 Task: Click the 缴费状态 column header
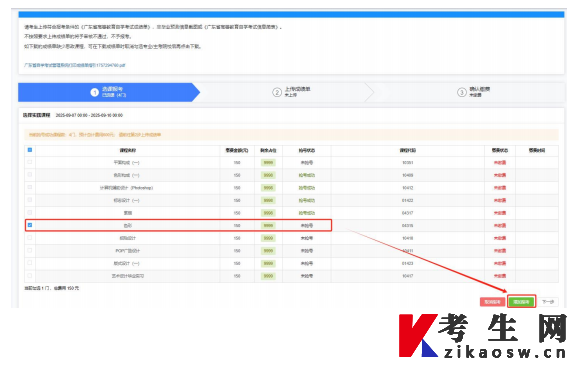coord(499,150)
